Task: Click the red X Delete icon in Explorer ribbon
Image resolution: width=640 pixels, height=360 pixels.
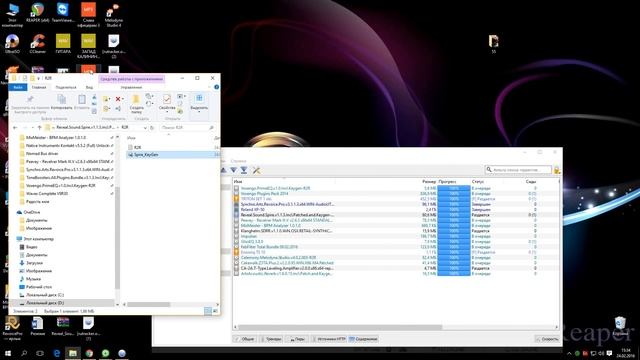Action: [x=118, y=99]
